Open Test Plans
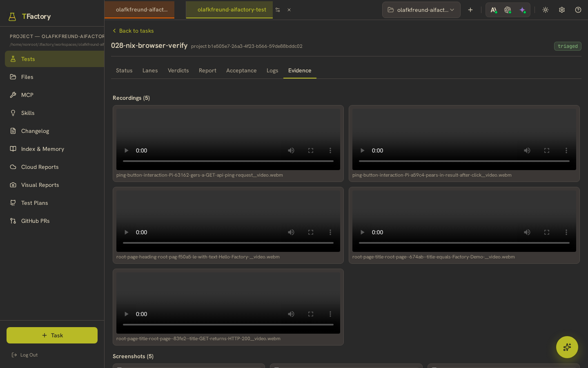 tap(55, 203)
